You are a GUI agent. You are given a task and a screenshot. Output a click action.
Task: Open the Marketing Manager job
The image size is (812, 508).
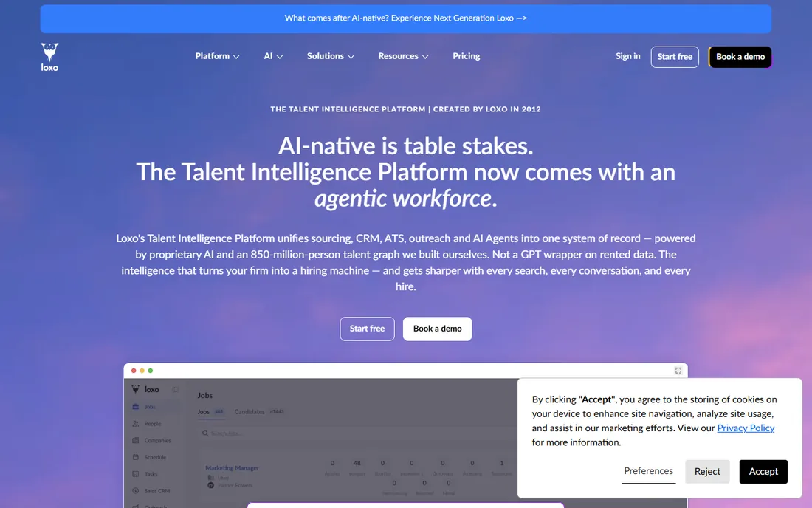[232, 467]
